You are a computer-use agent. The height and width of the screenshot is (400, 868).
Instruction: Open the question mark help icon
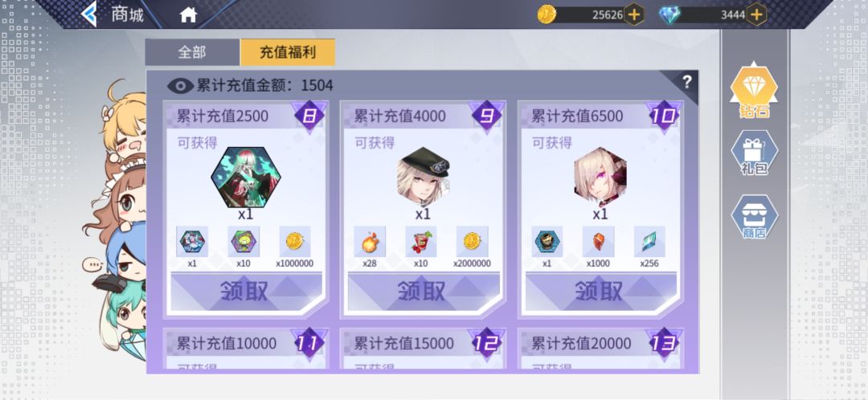(x=686, y=82)
